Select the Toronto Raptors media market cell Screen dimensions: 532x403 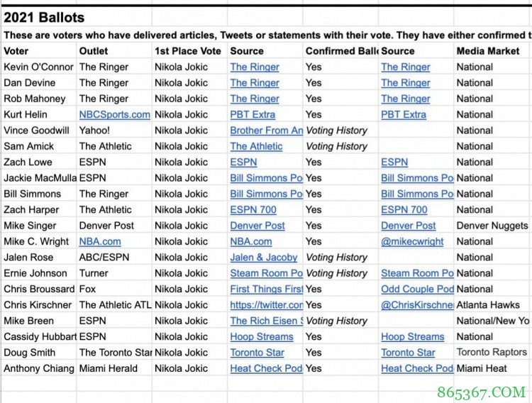pyautogui.click(x=492, y=353)
